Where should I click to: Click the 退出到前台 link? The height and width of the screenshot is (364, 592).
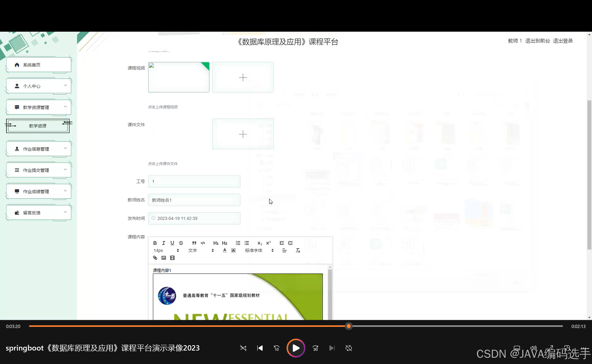click(537, 41)
